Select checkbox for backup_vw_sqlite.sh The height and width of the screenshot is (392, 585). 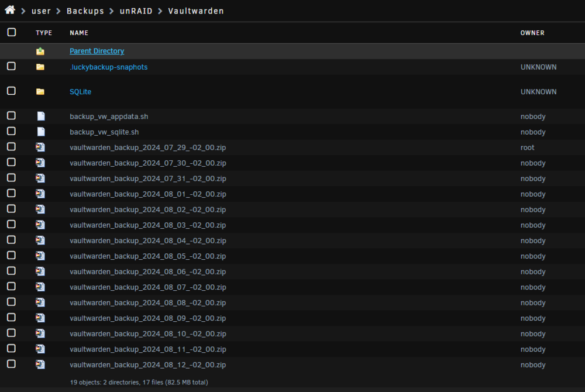[x=12, y=131]
